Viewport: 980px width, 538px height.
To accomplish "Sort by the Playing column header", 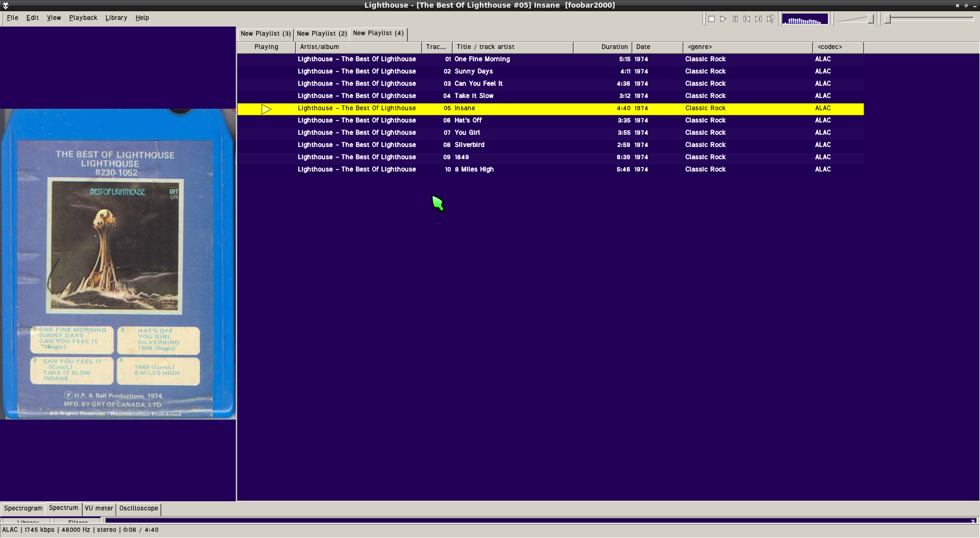I will pyautogui.click(x=266, y=47).
